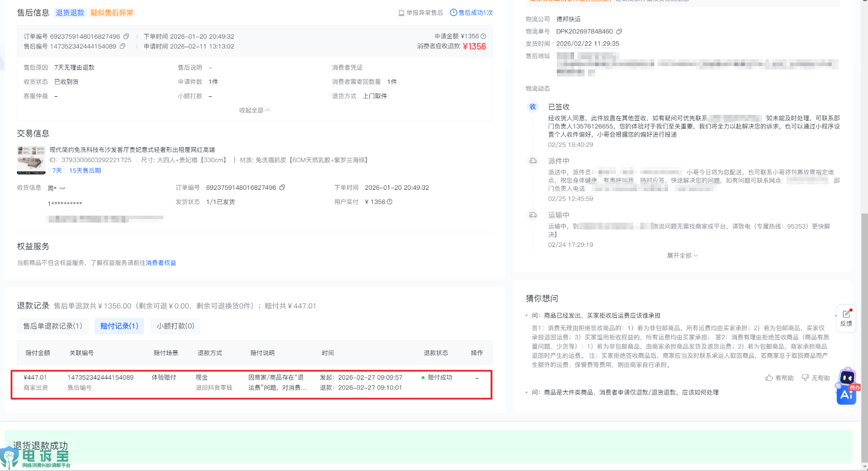Reveal hidden recipient name with eye icon
Image resolution: width=868 pixels, height=471 pixels.
coord(62,188)
